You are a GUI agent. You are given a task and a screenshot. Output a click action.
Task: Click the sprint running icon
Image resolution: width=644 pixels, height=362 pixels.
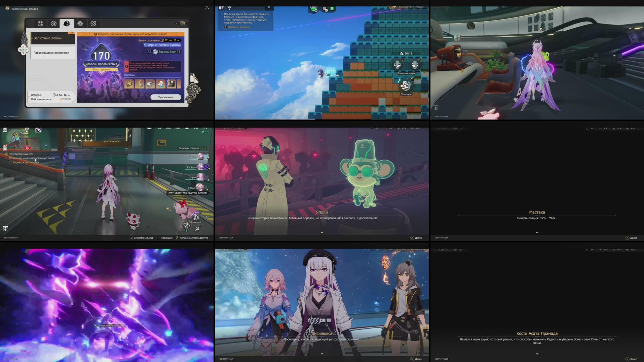coord(197,229)
